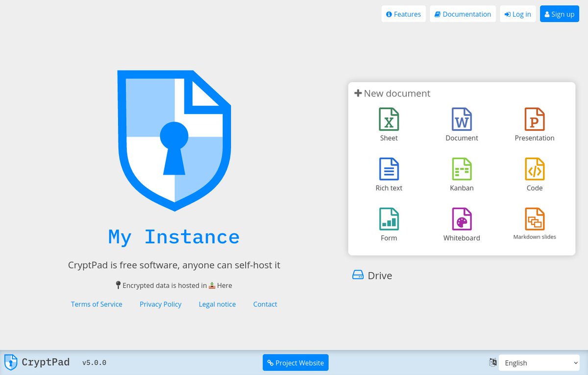
Task: Click the language translate icon
Action: pyautogui.click(x=493, y=362)
